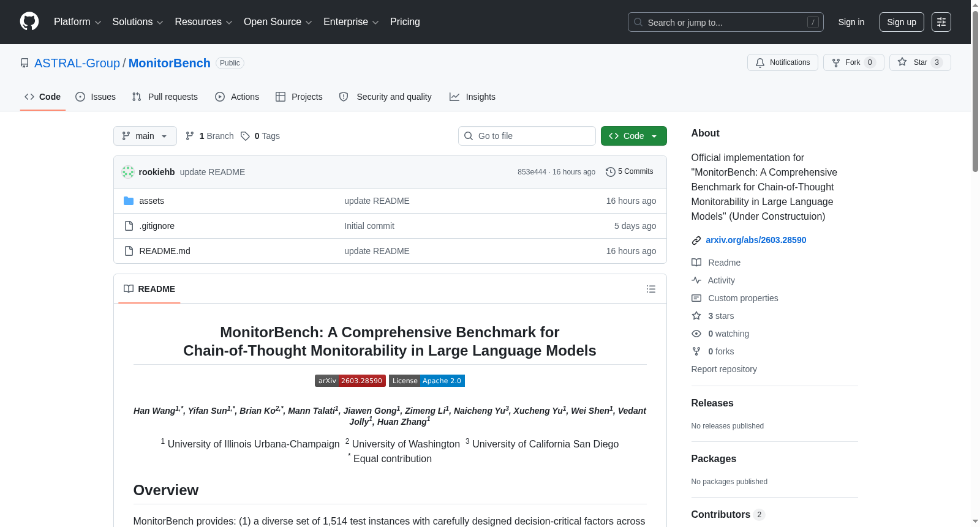Screen dimensions: 980x527
Task: View the 1 Branch list link
Action: pyautogui.click(x=209, y=136)
